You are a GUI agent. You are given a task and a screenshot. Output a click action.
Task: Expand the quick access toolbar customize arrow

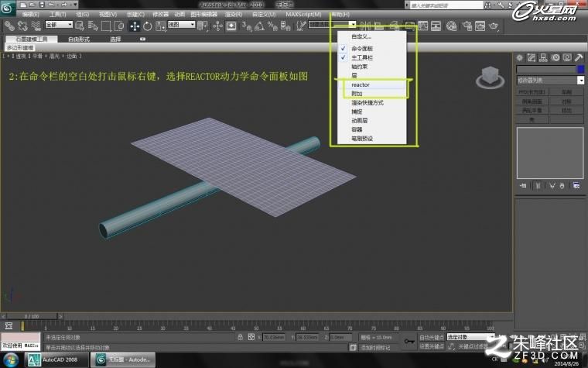pos(75,5)
